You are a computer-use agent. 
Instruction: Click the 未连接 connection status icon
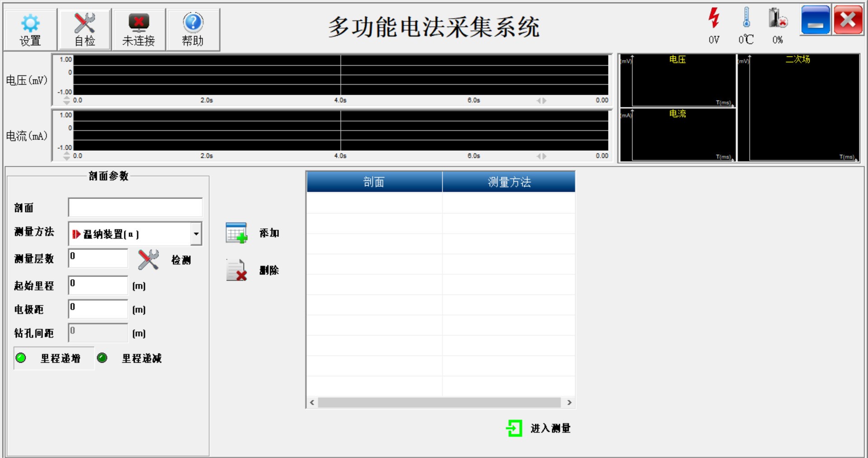pyautogui.click(x=139, y=23)
